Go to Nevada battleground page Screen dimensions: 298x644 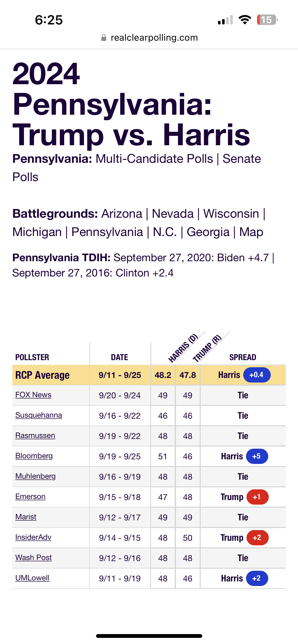[173, 214]
